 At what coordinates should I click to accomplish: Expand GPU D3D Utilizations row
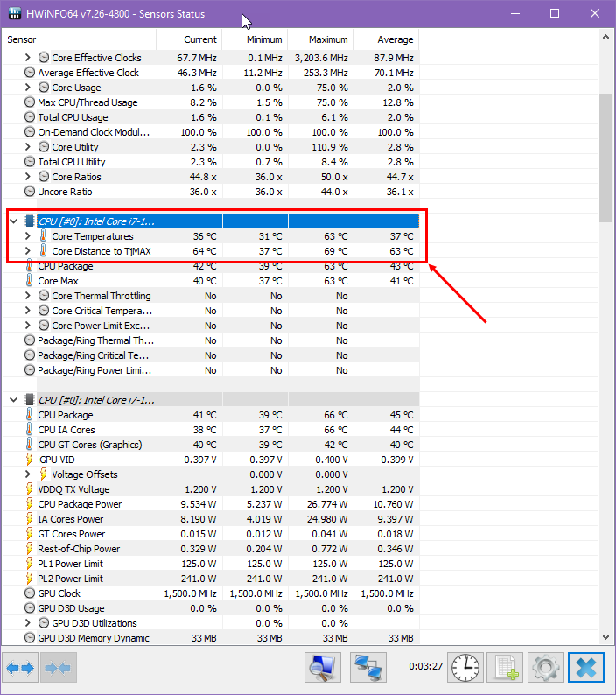pos(27,622)
